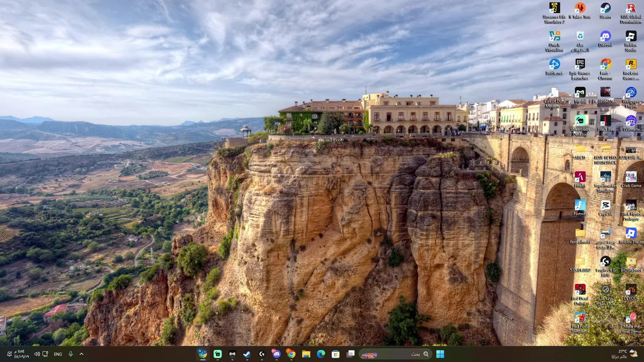This screenshot has width=644, height=362.
Task: Open Streamer Life Simulator 2 desktop shortcut
Action: 554,13
